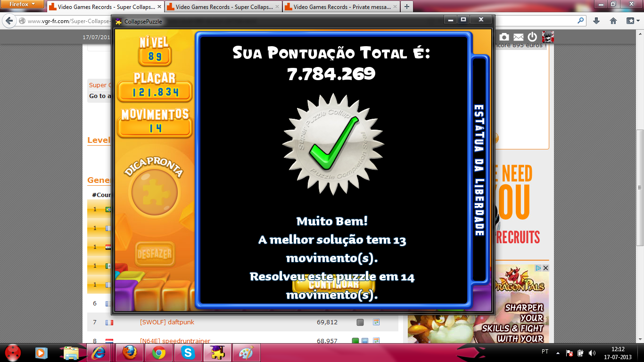Launch Skype from the taskbar
The width and height of the screenshot is (644, 362).
[x=188, y=353]
